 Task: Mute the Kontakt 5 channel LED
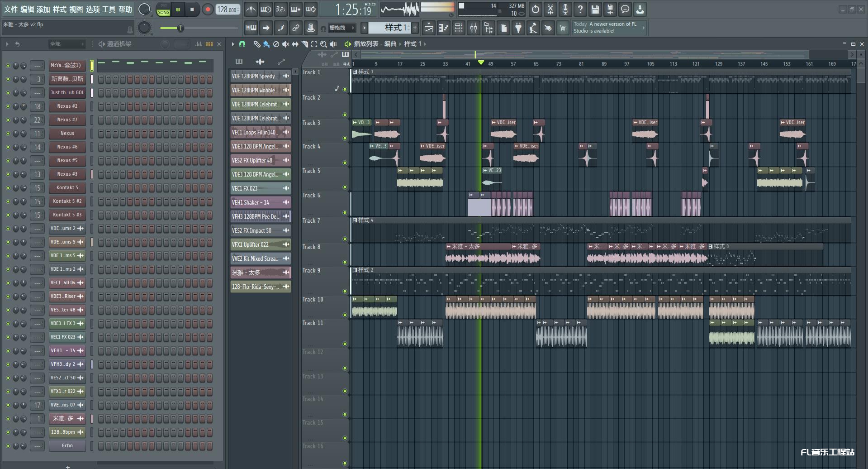[x=8, y=188]
